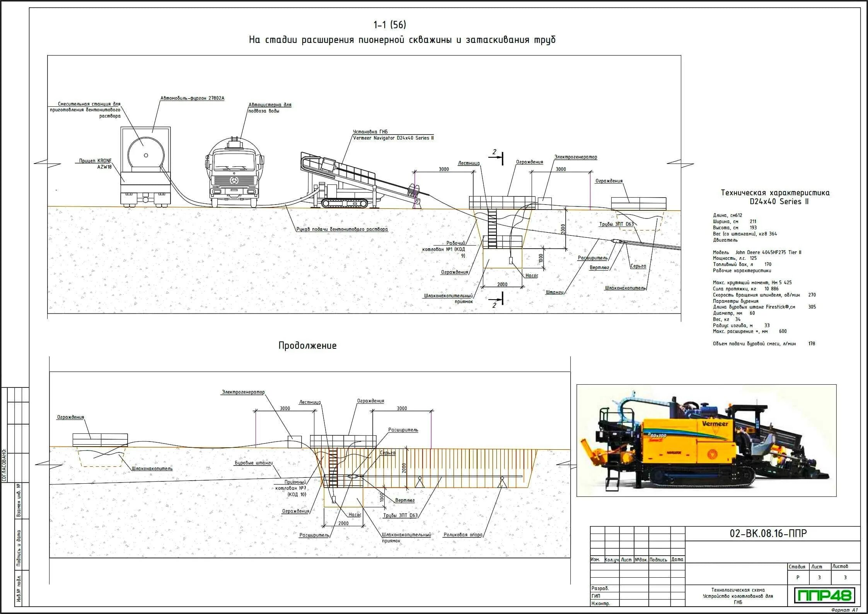Click the title '1-1 (56)'
868x614 pixels.
(x=390, y=25)
